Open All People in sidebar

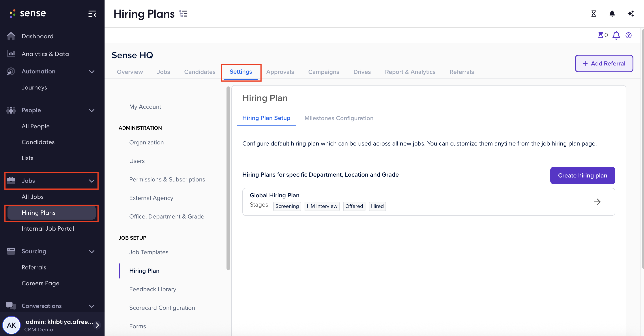pyautogui.click(x=36, y=126)
